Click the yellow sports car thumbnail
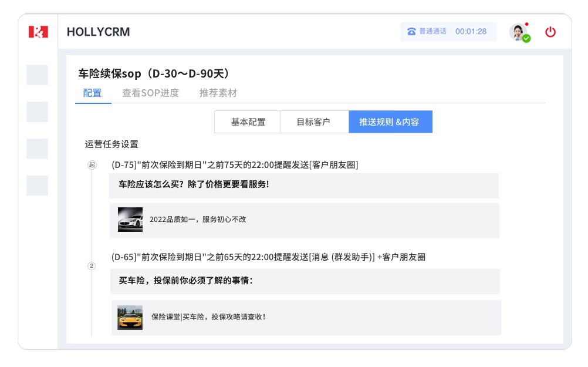588x367 pixels. tap(130, 317)
